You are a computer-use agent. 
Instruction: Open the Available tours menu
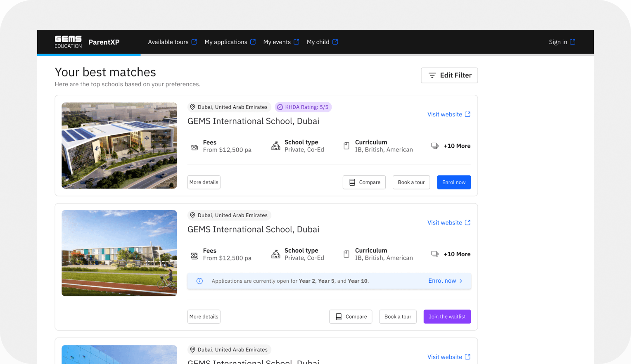pos(168,42)
